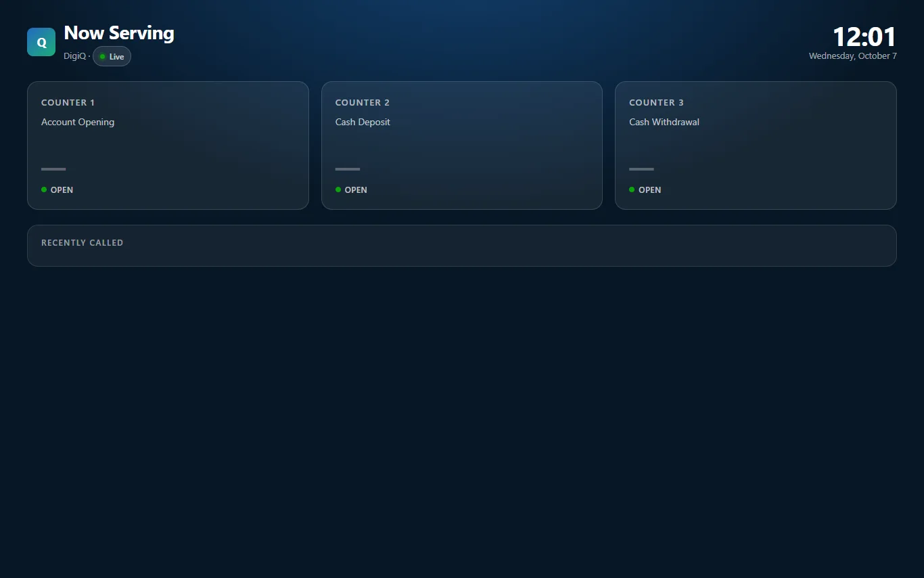Click the "COUNTER 2" label
924x578 pixels.
[x=363, y=103]
